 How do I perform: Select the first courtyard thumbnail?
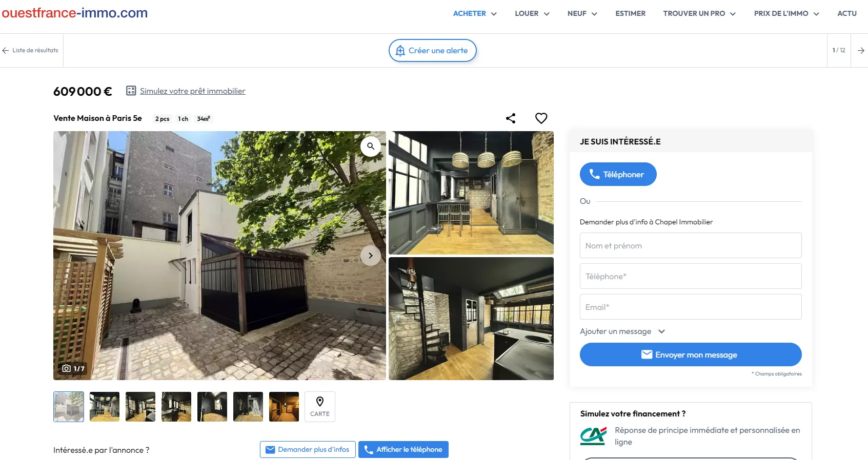[69, 407]
